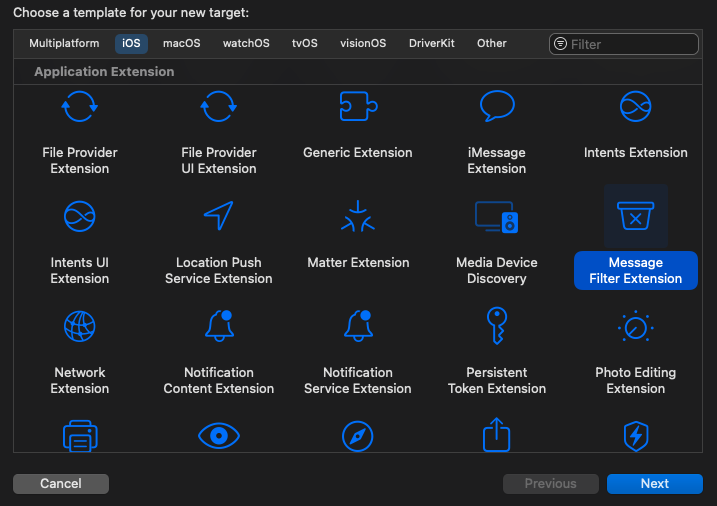Switch to the tvOS tab
The image size is (717, 506).
click(305, 43)
